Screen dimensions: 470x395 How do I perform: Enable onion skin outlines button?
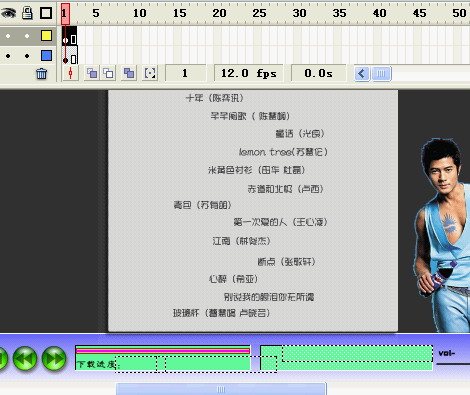pos(108,73)
